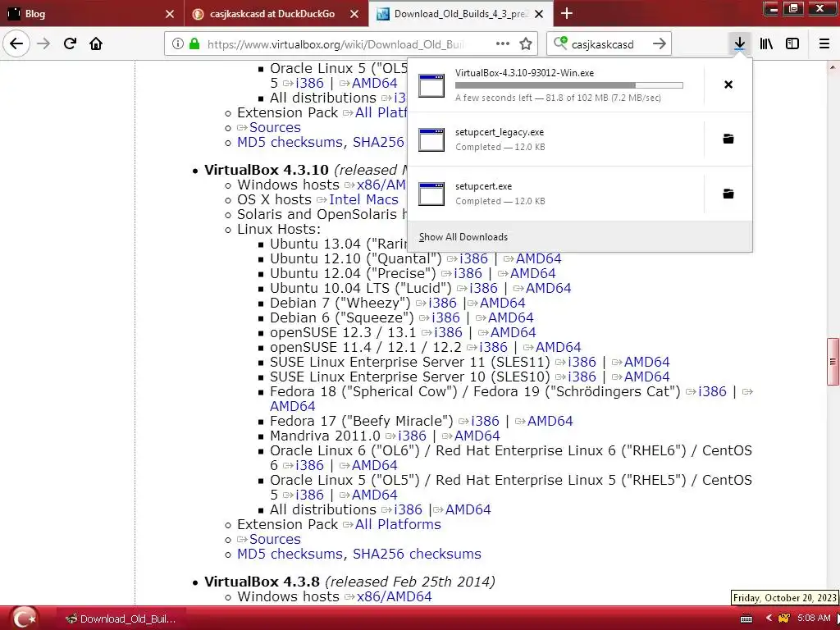Viewport: 840px width, 630px height.
Task: Select the VirtualBox-4.3.10-93012-Win.exe download entry
Action: [x=555, y=85]
